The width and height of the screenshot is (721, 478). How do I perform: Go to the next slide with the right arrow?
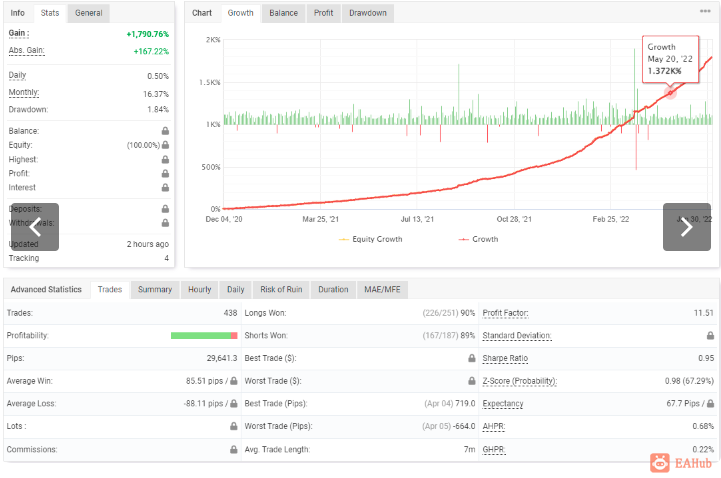tap(687, 227)
